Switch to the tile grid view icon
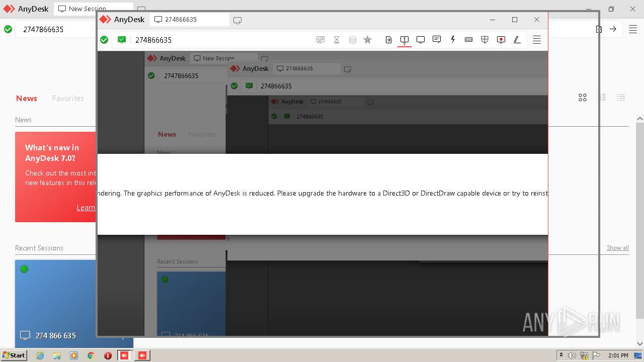Image resolution: width=644 pixels, height=362 pixels. tap(583, 98)
